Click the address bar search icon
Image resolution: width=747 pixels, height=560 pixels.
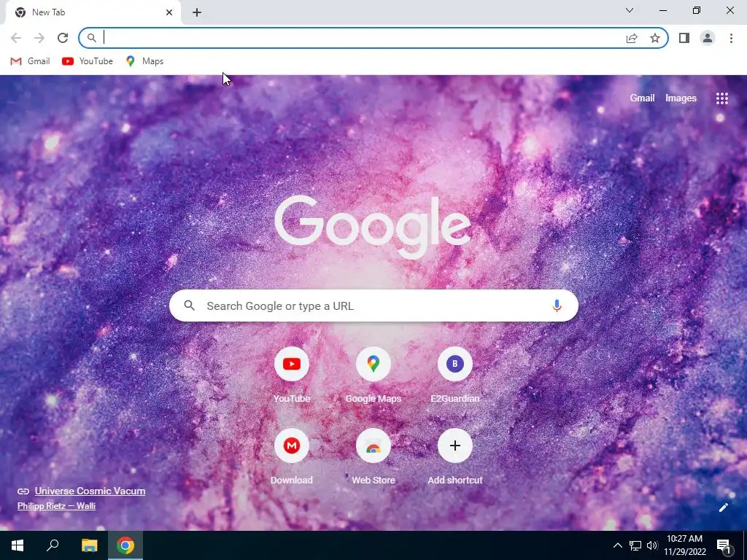(x=91, y=38)
